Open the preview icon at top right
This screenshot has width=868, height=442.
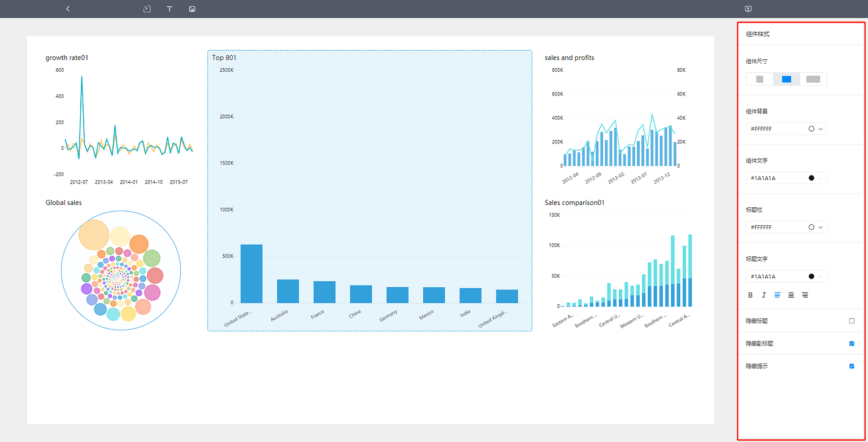pos(748,9)
